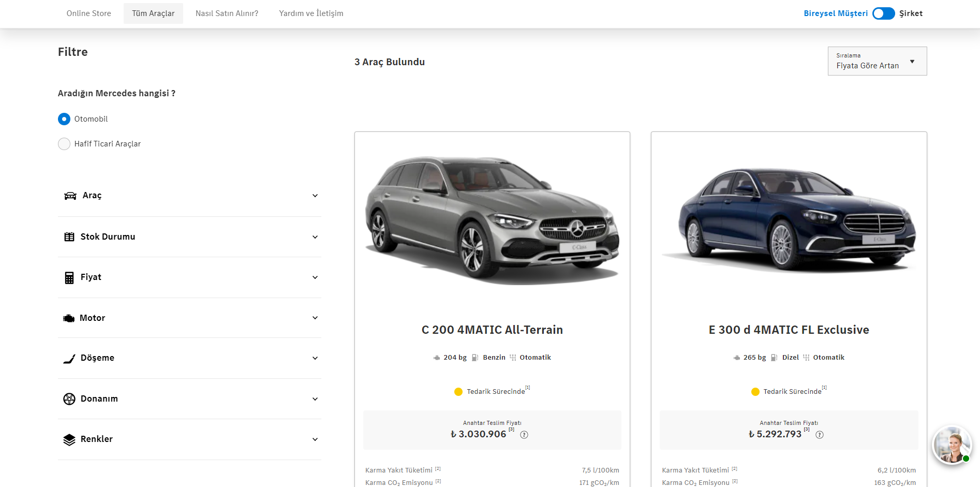Click the calculator icon beside Fiyat
980x487 pixels.
(x=69, y=278)
